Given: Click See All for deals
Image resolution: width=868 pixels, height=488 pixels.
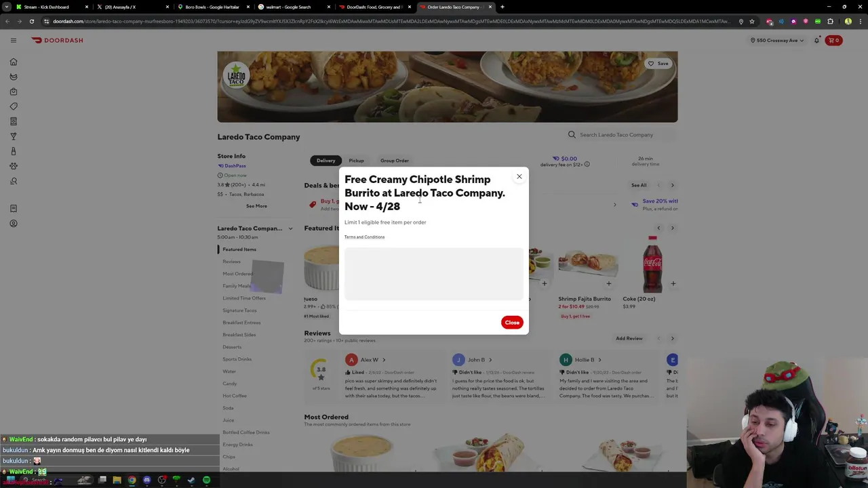Looking at the screenshot, I should 639,185.
